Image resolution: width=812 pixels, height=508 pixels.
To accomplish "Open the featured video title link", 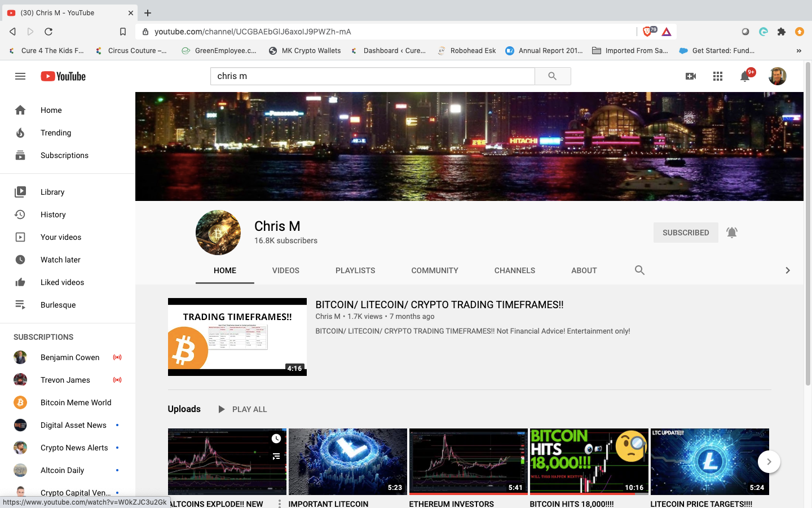I will click(439, 305).
